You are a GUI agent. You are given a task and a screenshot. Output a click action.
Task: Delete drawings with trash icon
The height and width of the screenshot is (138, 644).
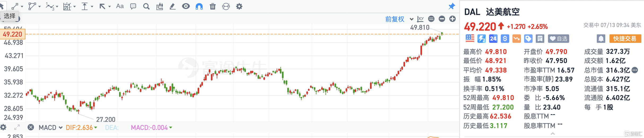[x=213, y=6]
